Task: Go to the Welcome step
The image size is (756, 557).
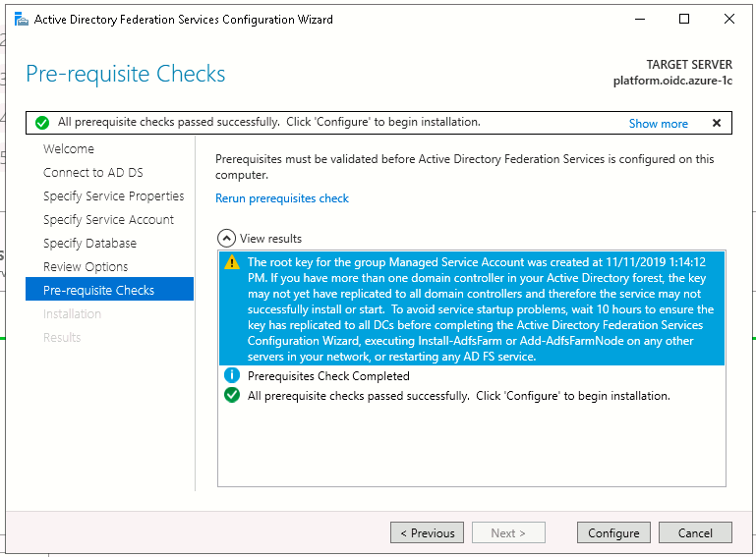Action: point(69,149)
